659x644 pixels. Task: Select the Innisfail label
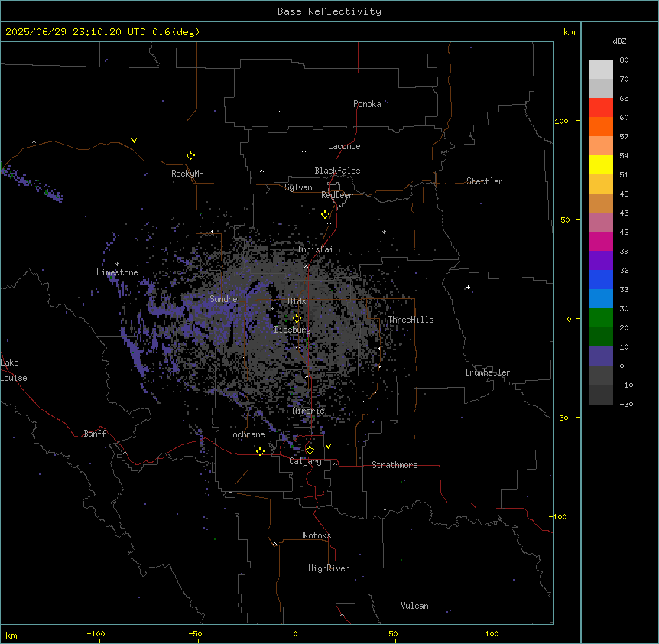[x=317, y=249]
